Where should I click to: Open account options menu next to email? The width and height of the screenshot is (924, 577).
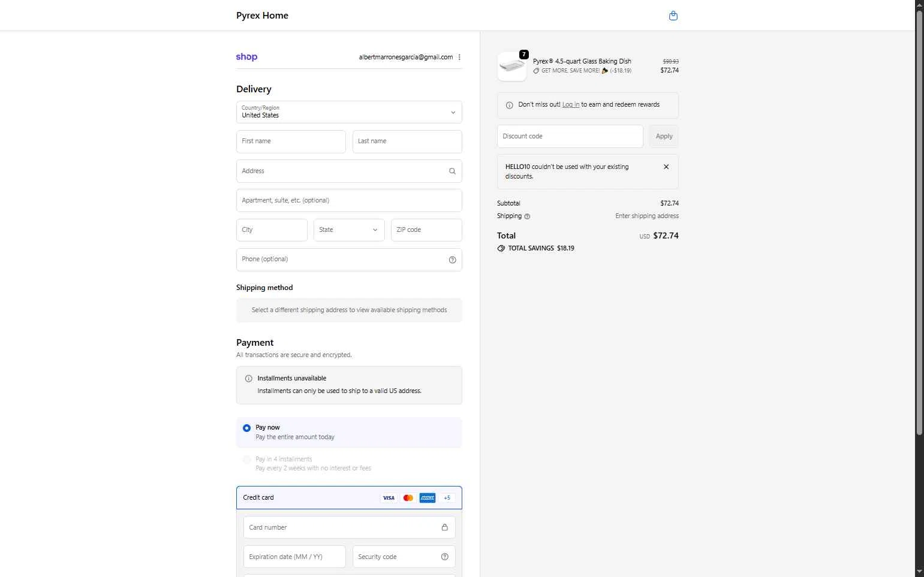point(459,57)
